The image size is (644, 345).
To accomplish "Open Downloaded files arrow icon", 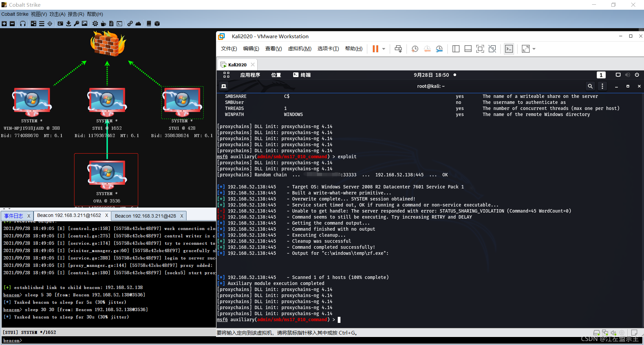I will pos(68,23).
